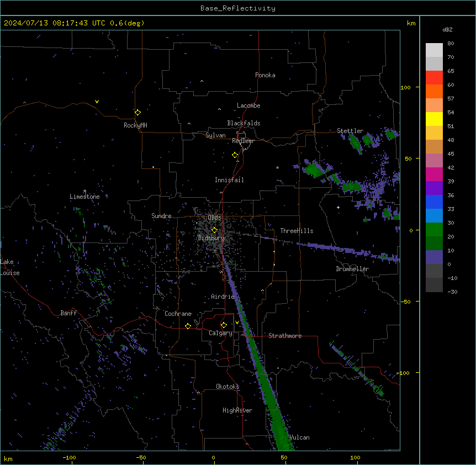The image size is (476, 465).
Task: Select the bright green 20–30 dBZ legend swatch
Action: [x=434, y=230]
